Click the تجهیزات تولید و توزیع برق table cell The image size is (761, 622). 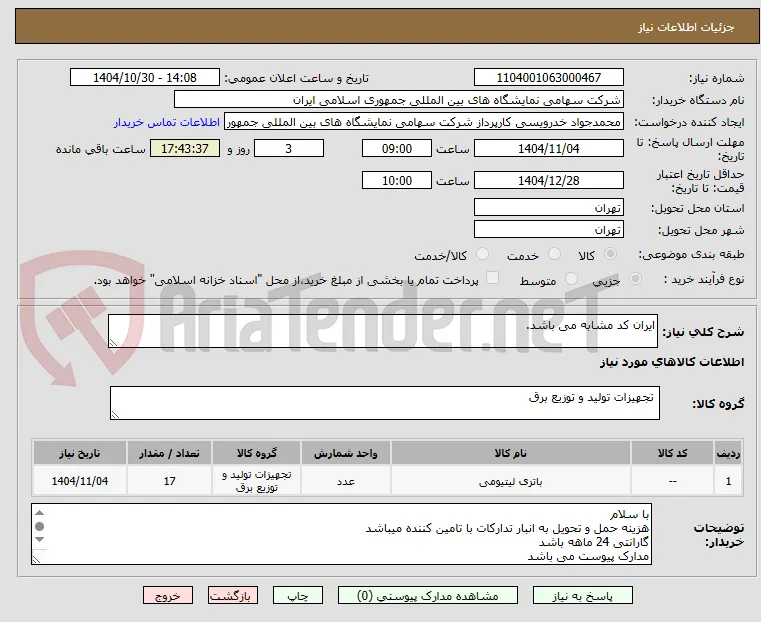pyautogui.click(x=256, y=481)
